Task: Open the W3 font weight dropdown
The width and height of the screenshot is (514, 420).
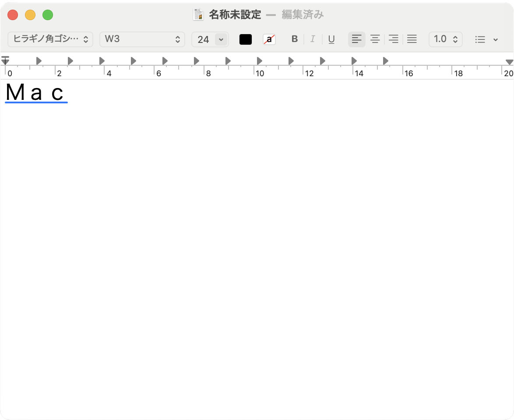Action: [x=142, y=39]
